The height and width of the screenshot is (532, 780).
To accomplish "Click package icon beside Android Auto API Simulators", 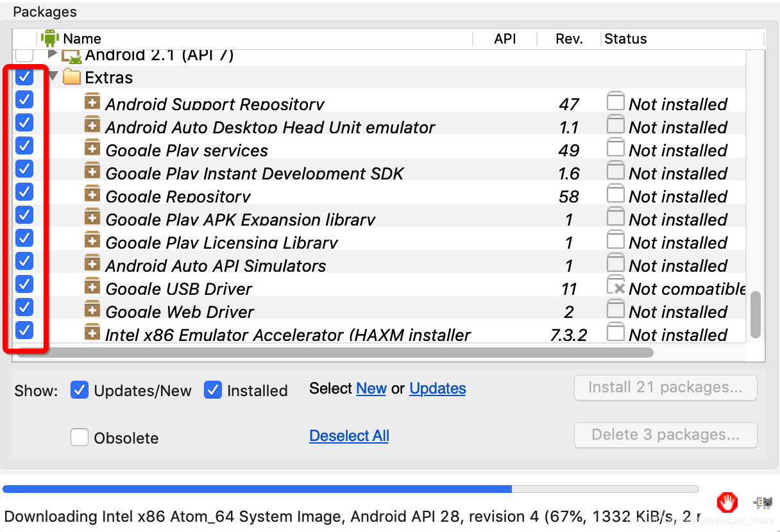I will (93, 263).
